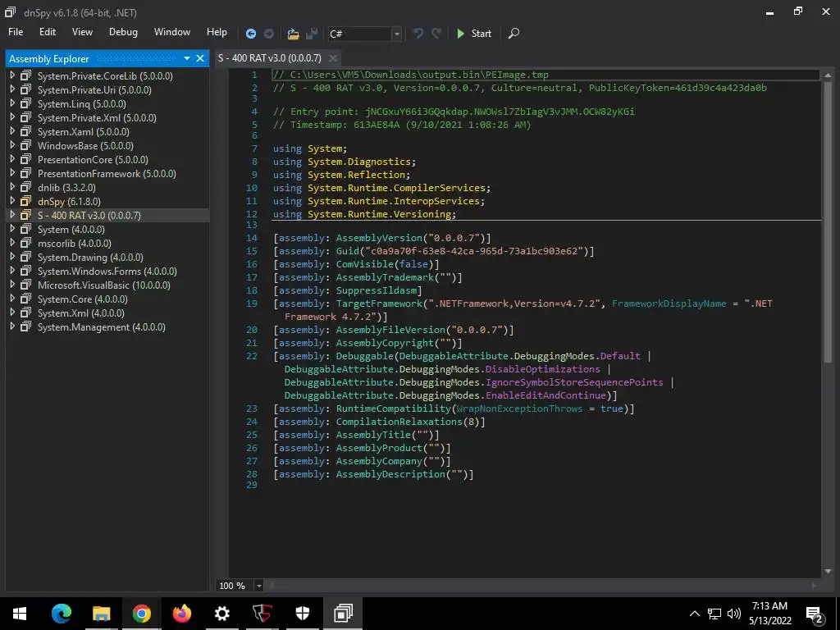Image resolution: width=840 pixels, height=630 pixels.
Task: Open Settings gear from the taskbar
Action: (x=221, y=614)
